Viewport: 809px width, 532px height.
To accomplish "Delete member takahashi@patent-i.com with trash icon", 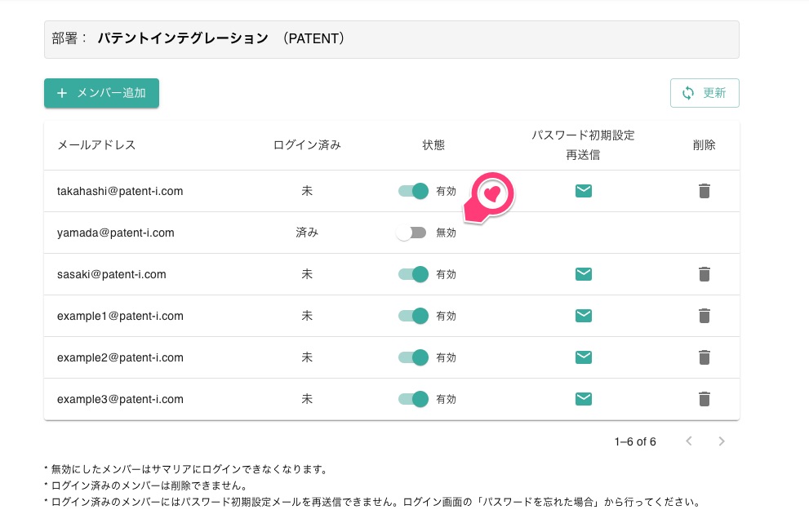I will 705,191.
